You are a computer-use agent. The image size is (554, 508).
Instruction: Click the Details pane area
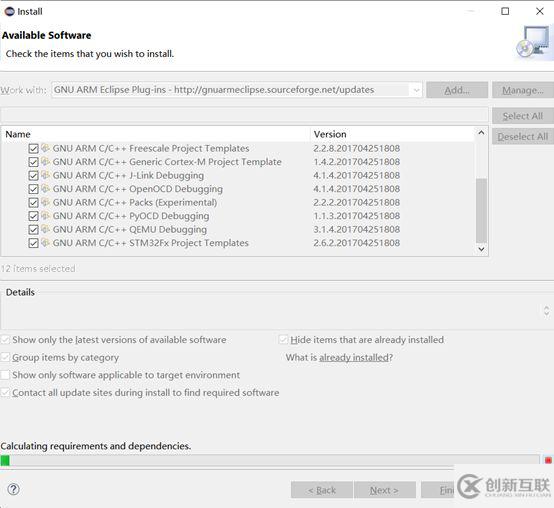pos(271,312)
